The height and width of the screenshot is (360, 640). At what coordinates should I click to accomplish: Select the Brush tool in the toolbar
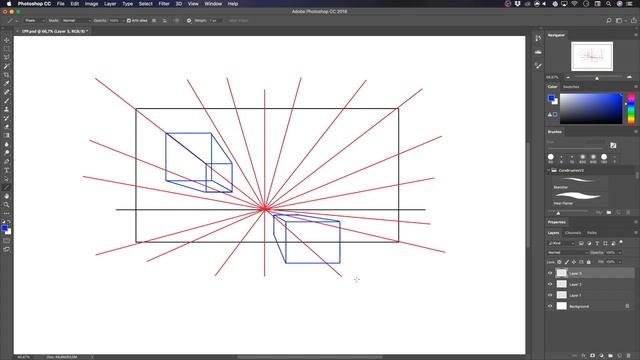[x=7, y=101]
